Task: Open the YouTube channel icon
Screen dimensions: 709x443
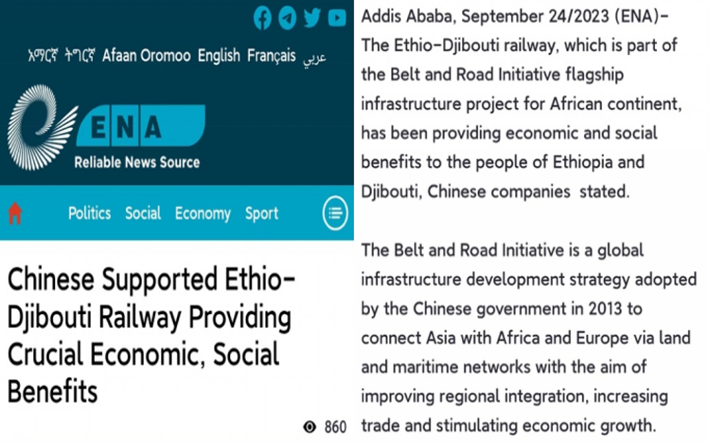Action: click(337, 18)
